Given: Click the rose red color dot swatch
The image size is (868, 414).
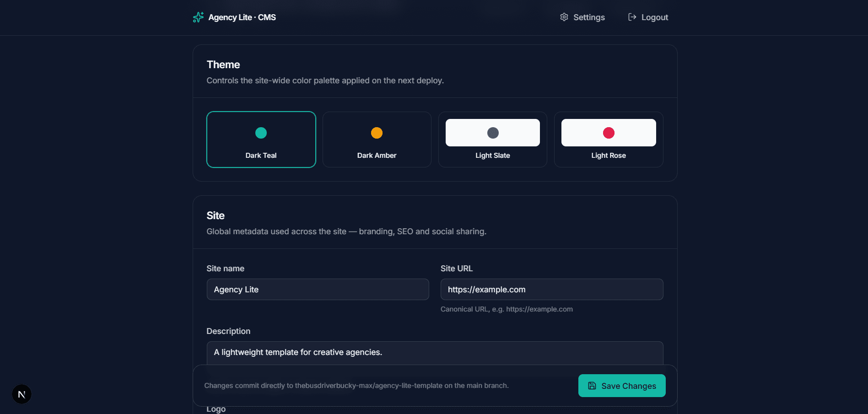Looking at the screenshot, I should (609, 133).
